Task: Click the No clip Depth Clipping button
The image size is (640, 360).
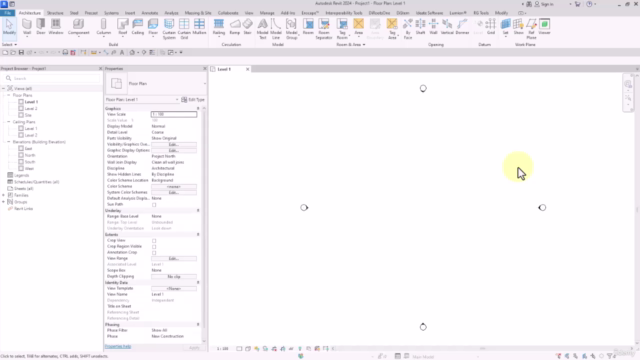Action: (174, 277)
